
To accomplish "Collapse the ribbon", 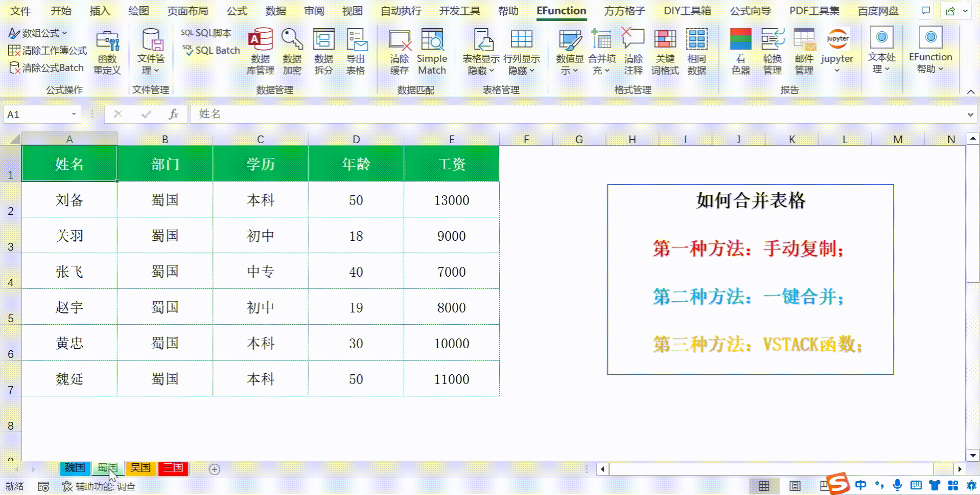I will click(x=971, y=92).
